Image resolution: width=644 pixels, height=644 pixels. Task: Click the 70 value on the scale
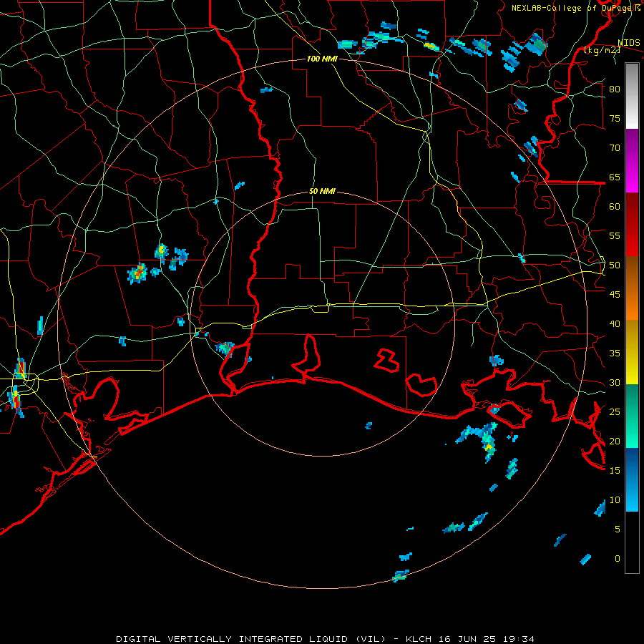tap(615, 148)
